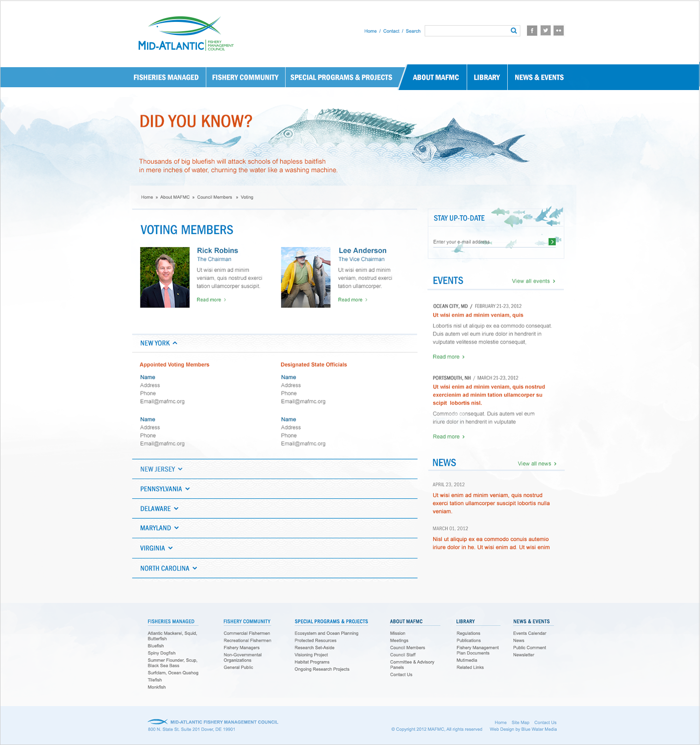Image resolution: width=700 pixels, height=745 pixels.
Task: Open the Fisheries Managed menu
Action: [166, 77]
